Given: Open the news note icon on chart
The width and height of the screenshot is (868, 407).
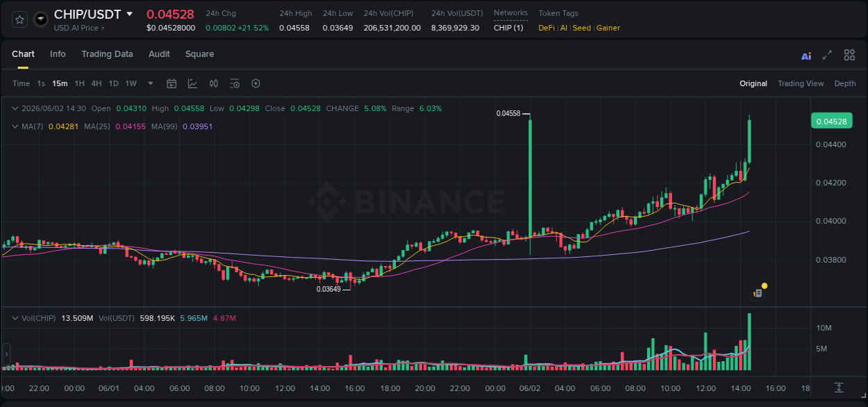Looking at the screenshot, I should [x=758, y=293].
